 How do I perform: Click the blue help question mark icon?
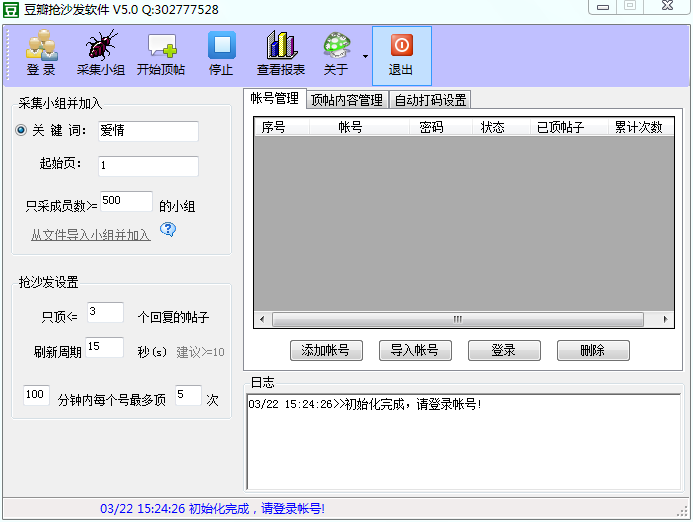(x=168, y=229)
